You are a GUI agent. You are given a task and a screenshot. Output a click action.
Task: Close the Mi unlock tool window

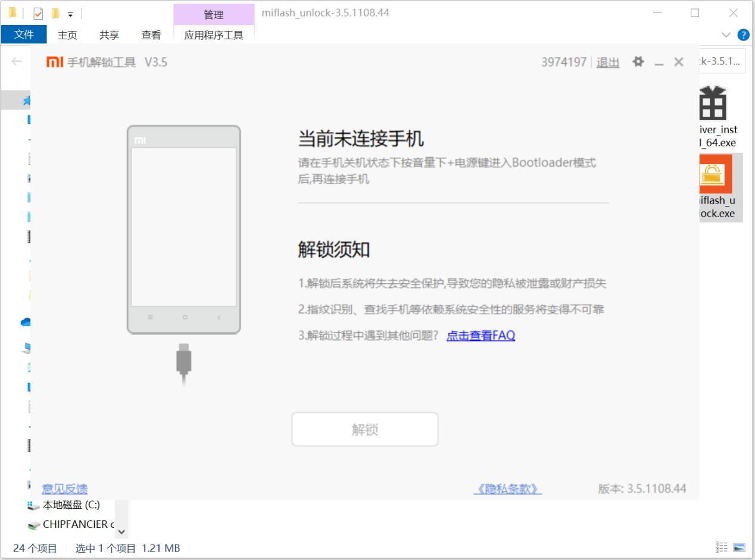coord(679,62)
